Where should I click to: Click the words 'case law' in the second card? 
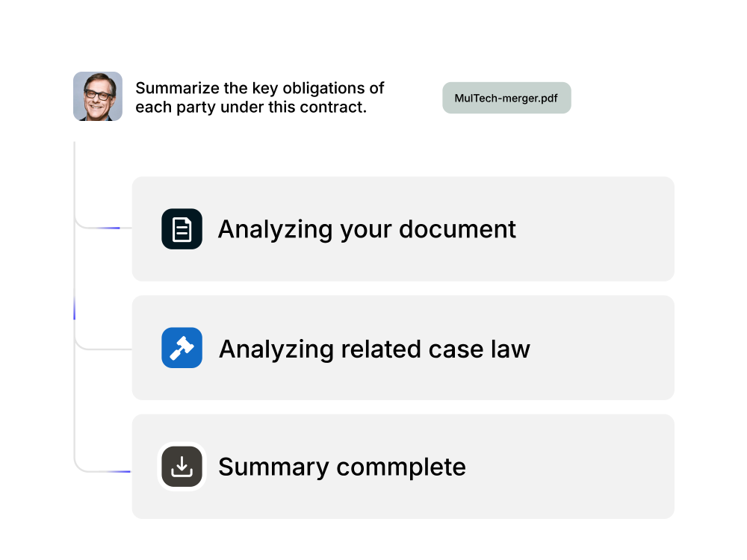click(479, 349)
